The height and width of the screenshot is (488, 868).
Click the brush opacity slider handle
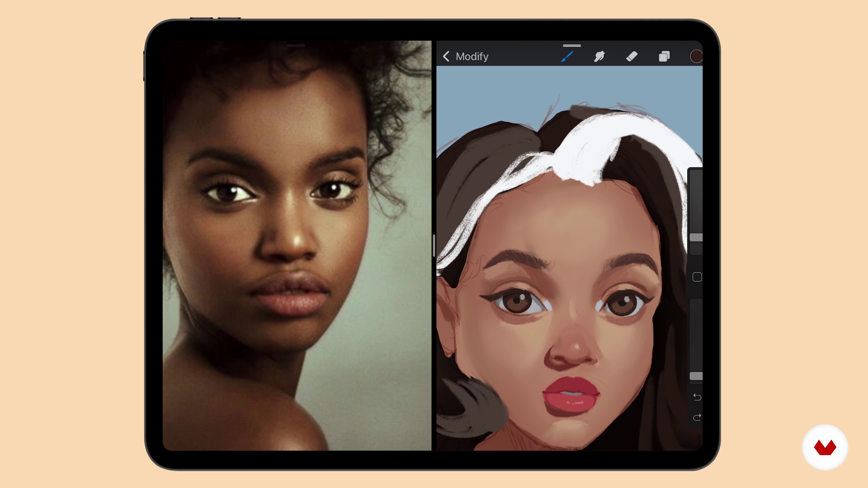[696, 376]
